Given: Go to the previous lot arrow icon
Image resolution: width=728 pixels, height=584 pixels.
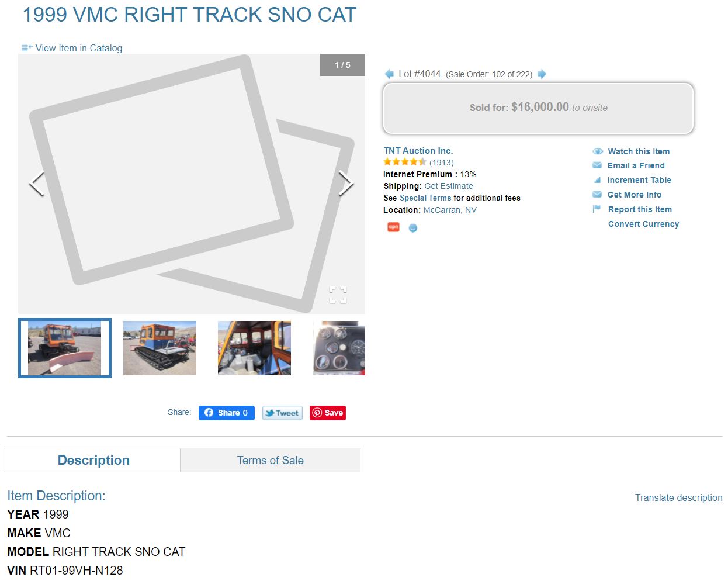Looking at the screenshot, I should tap(389, 74).
